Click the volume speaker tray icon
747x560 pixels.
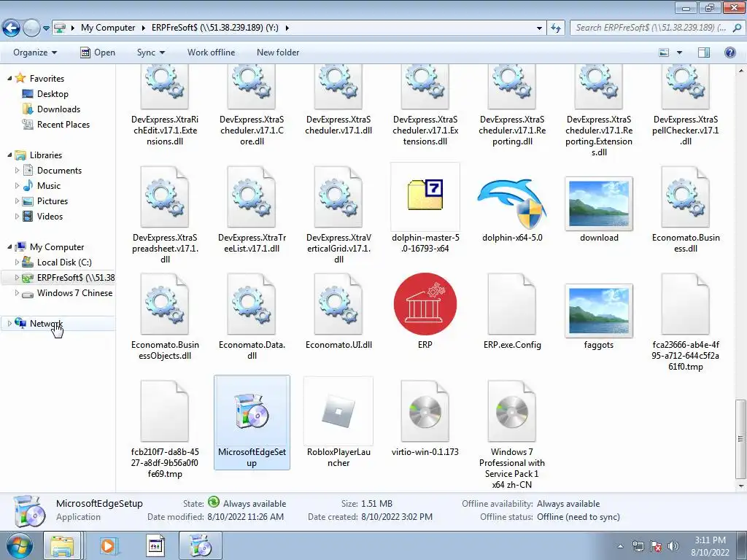pos(673,546)
